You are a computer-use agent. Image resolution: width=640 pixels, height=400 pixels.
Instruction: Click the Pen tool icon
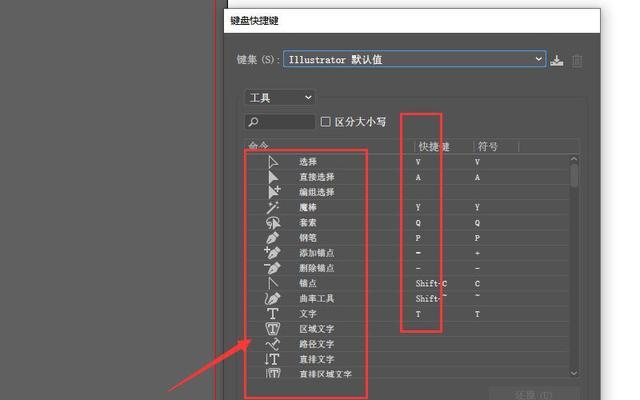(273, 238)
